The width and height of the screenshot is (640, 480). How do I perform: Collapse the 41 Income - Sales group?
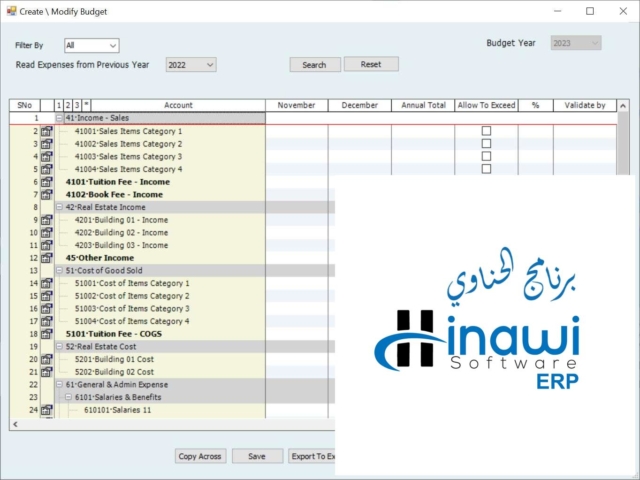59,118
